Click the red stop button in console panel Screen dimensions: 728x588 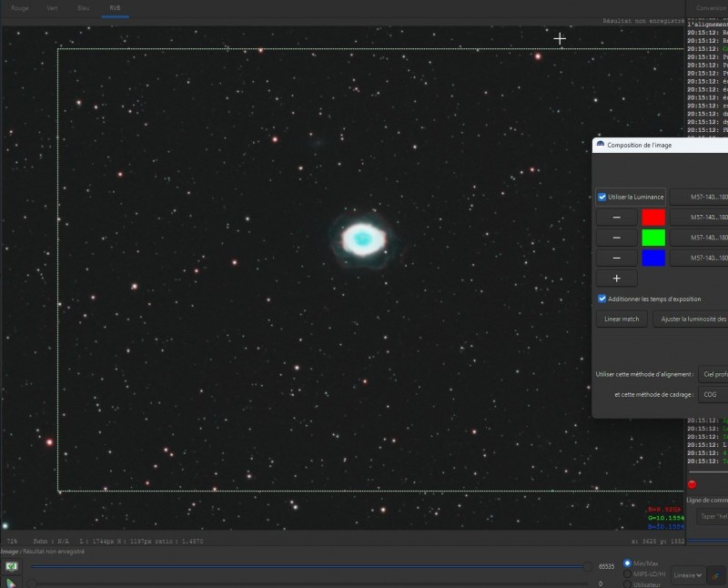(692, 484)
